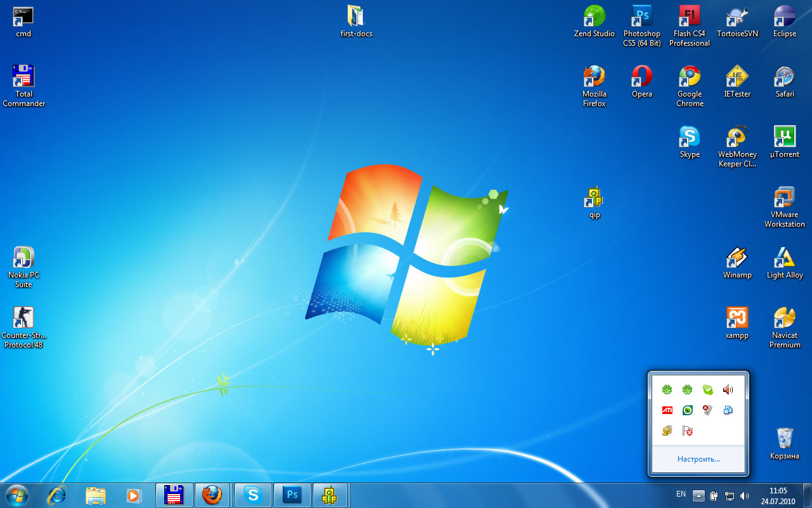The image size is (812, 508).
Task: Collapse hidden tray icons using arrow button
Action: [698, 495]
